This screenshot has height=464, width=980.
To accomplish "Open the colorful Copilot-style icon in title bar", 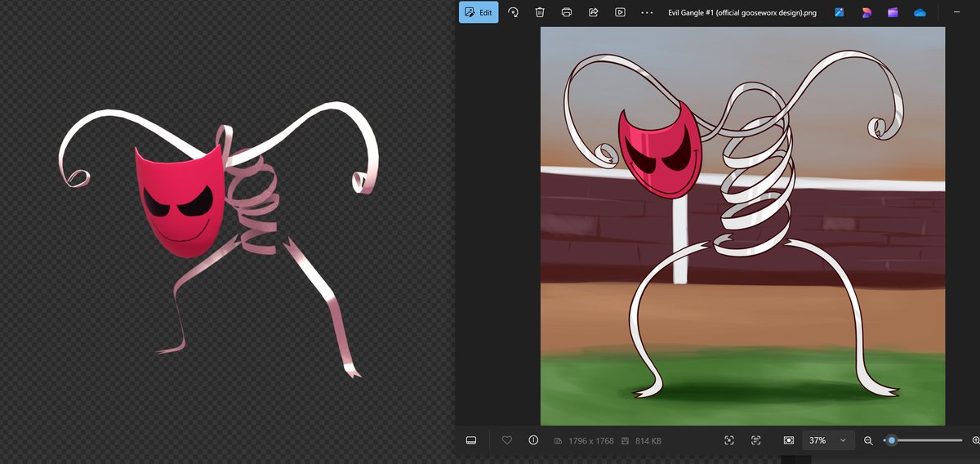I will 866,12.
